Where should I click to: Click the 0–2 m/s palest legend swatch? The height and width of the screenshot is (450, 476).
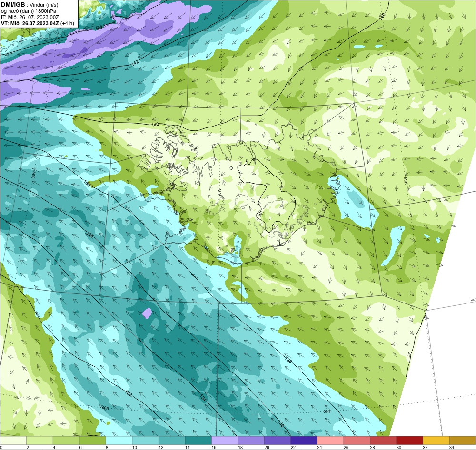point(13,440)
